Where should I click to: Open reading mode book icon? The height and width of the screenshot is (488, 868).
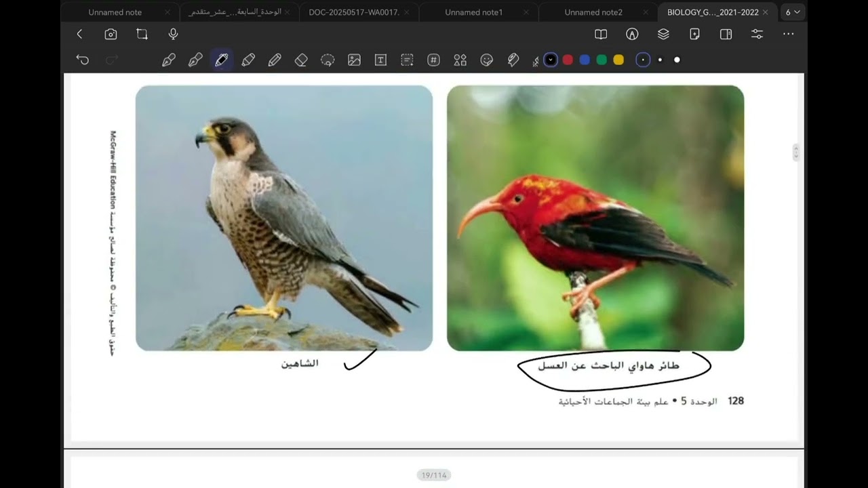click(601, 34)
